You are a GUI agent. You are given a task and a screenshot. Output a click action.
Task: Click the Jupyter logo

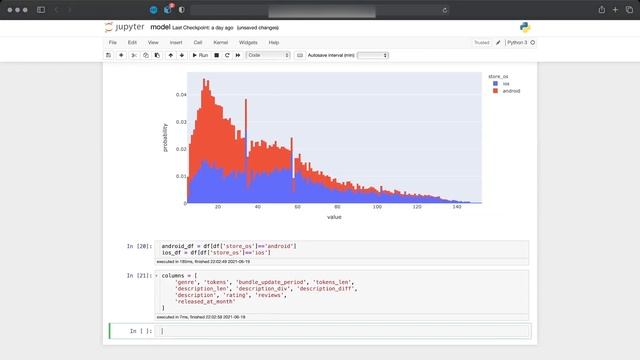(x=124, y=27)
